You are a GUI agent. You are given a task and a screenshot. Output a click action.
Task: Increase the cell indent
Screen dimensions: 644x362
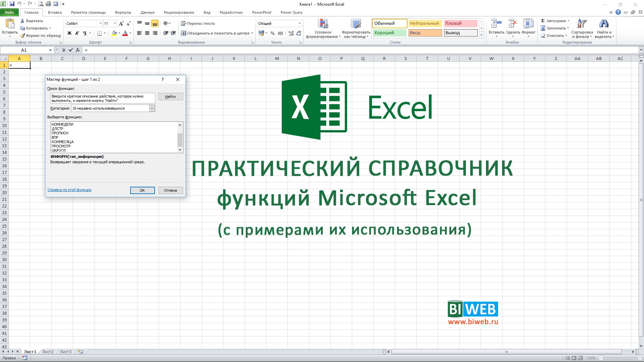pyautogui.click(x=173, y=33)
